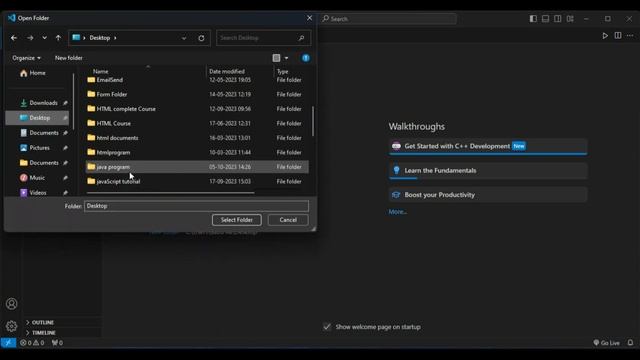This screenshot has width=640, height=360.
Task: Go to Home in navigation pane
Action: [x=33, y=73]
